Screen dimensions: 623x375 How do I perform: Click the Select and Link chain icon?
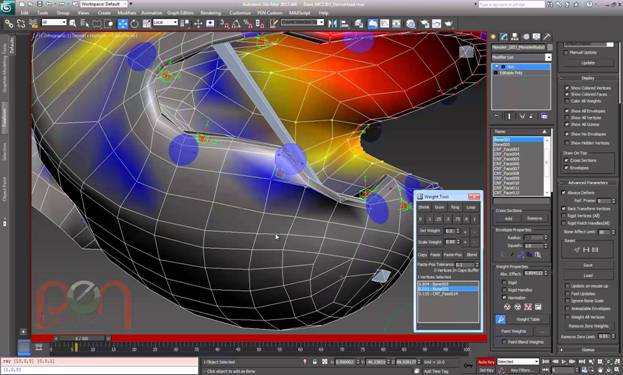[9, 24]
